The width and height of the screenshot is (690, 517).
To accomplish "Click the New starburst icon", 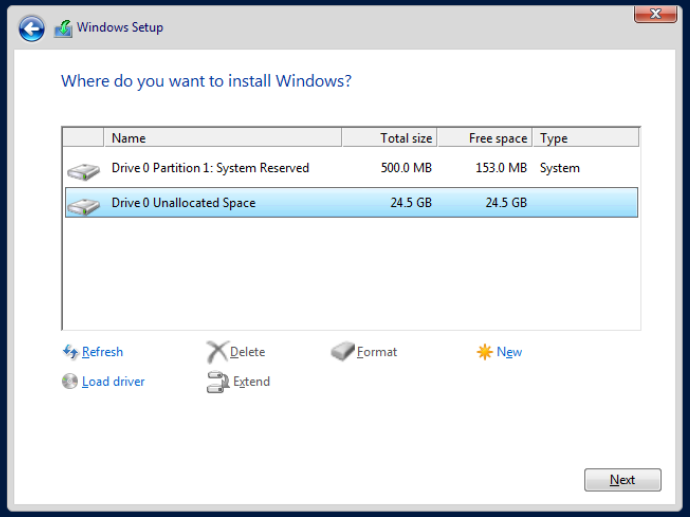I will click(x=484, y=352).
